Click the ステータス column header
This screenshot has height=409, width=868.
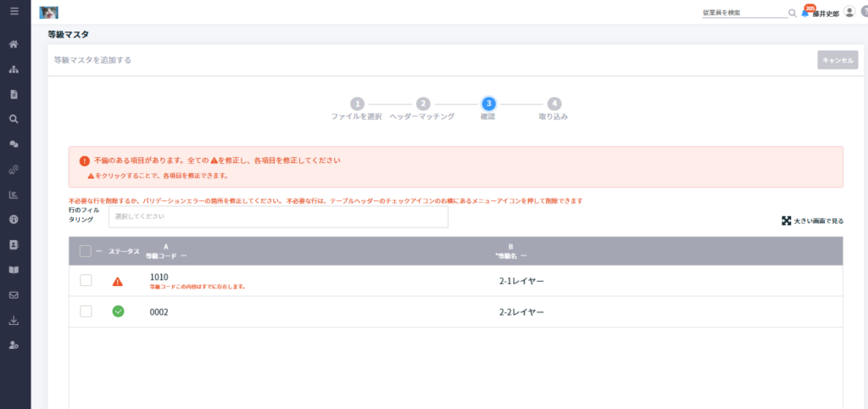tap(124, 251)
